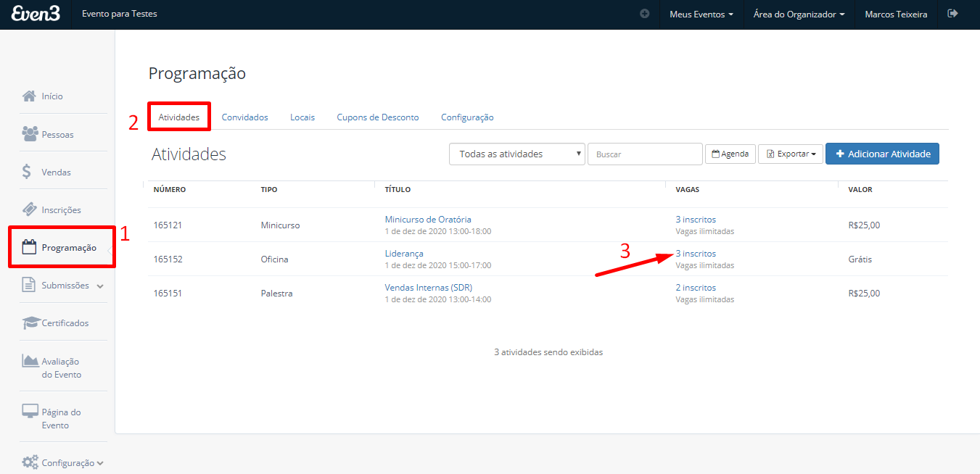Viewport: 980px width, 474px height.
Task: Click R$25,00 in the Minicurso row
Action: click(864, 225)
